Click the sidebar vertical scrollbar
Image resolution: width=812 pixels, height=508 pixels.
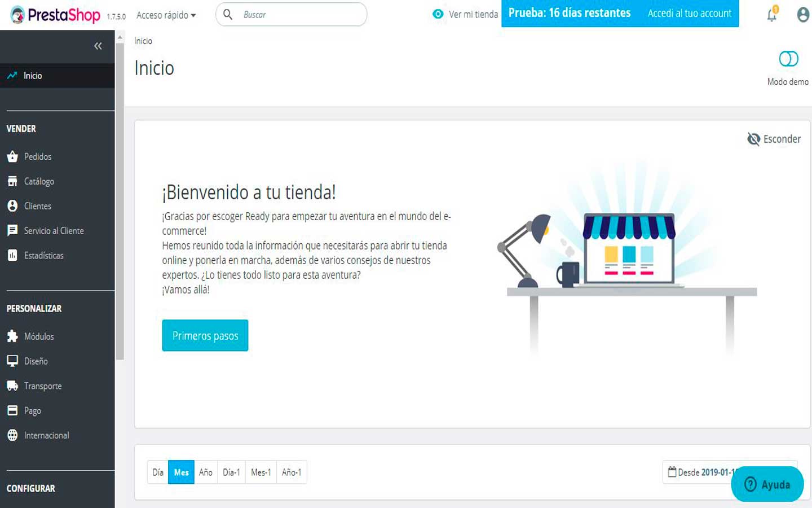click(x=120, y=198)
